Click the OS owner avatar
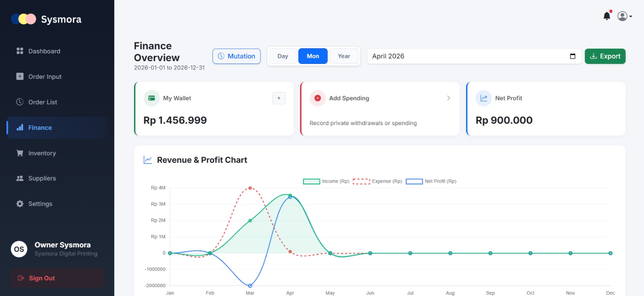The image size is (644, 296). point(19,249)
